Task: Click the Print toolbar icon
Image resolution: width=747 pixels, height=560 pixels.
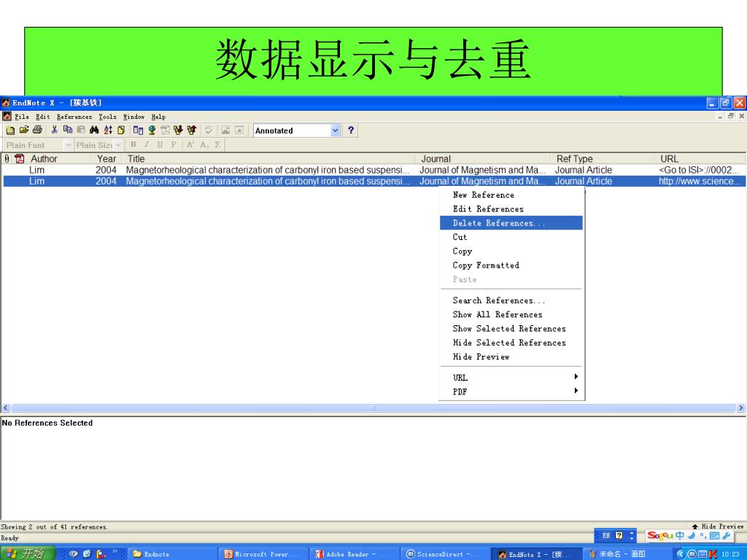Action: (x=37, y=130)
